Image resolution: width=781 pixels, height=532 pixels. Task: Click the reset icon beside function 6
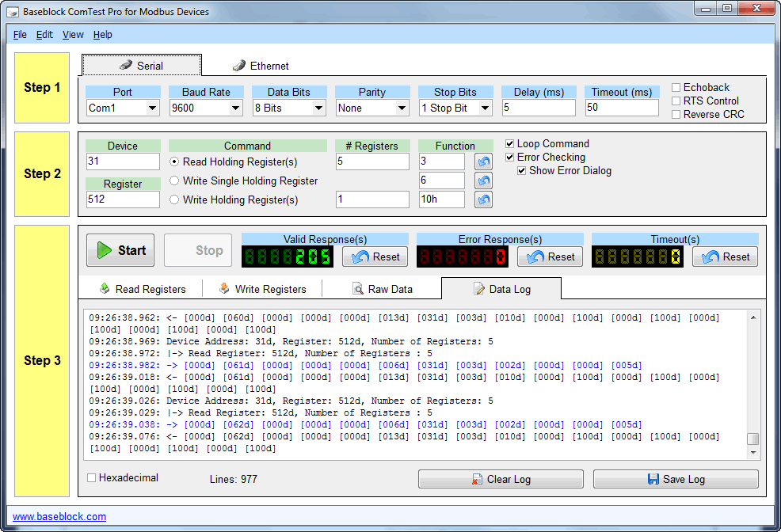pyautogui.click(x=483, y=180)
